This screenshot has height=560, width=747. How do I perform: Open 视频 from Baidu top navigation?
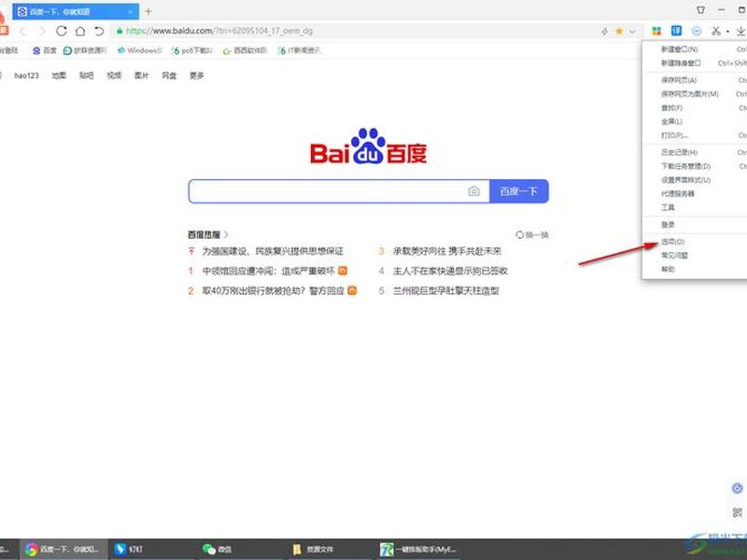[x=114, y=76]
